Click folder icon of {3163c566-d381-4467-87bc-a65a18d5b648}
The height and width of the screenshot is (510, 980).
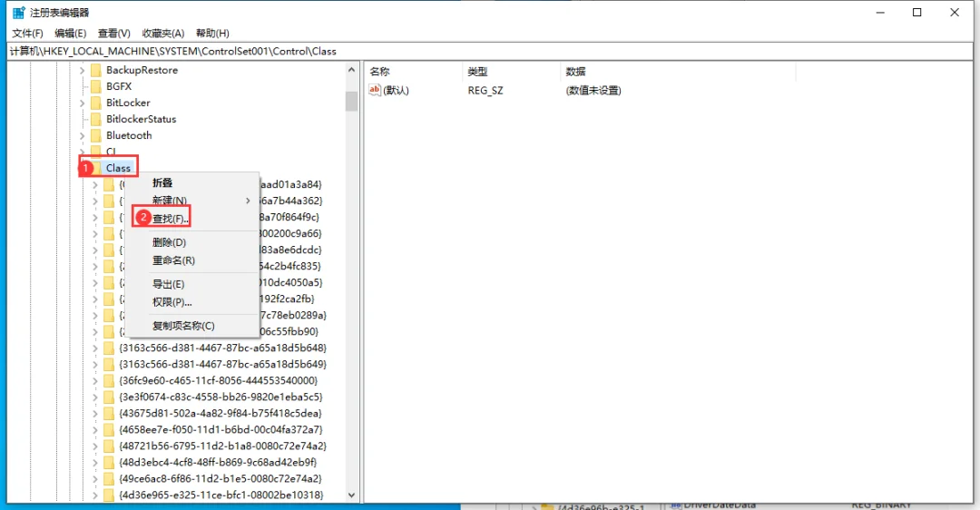coord(109,348)
